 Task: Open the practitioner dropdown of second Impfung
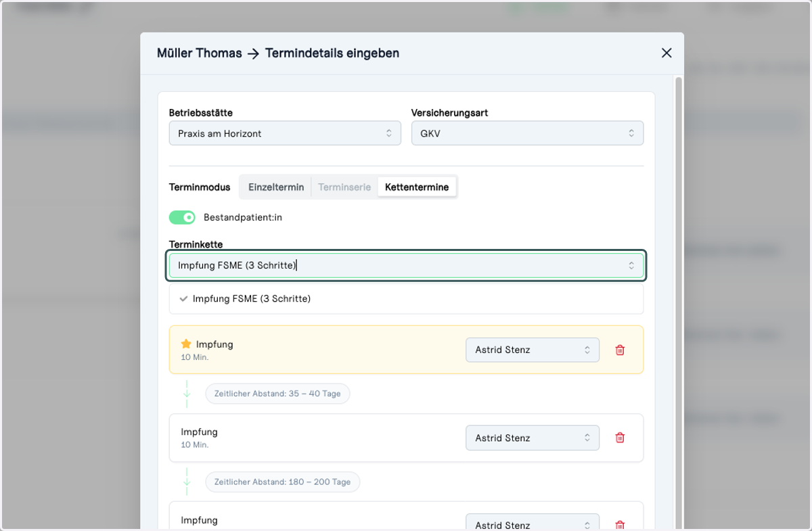tap(533, 438)
